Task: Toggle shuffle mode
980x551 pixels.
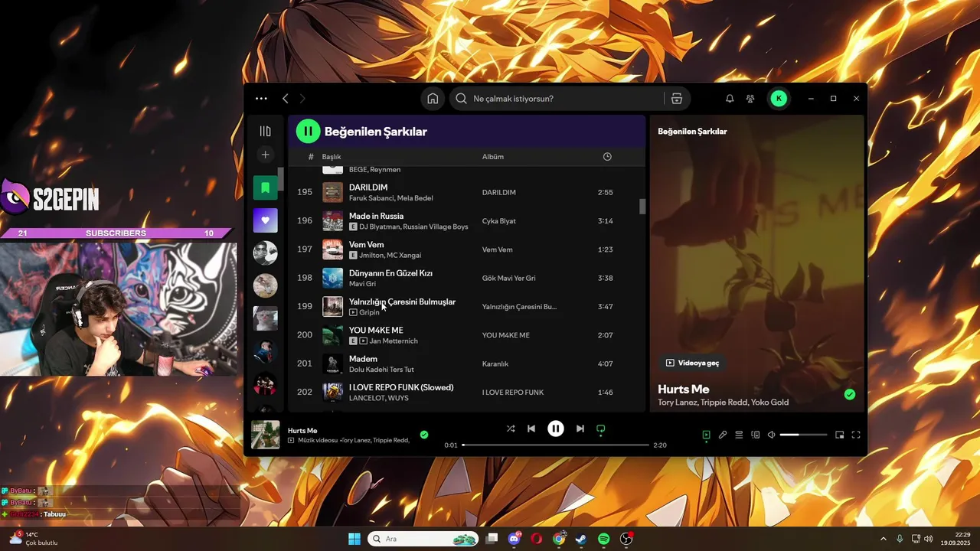Action: click(x=511, y=429)
